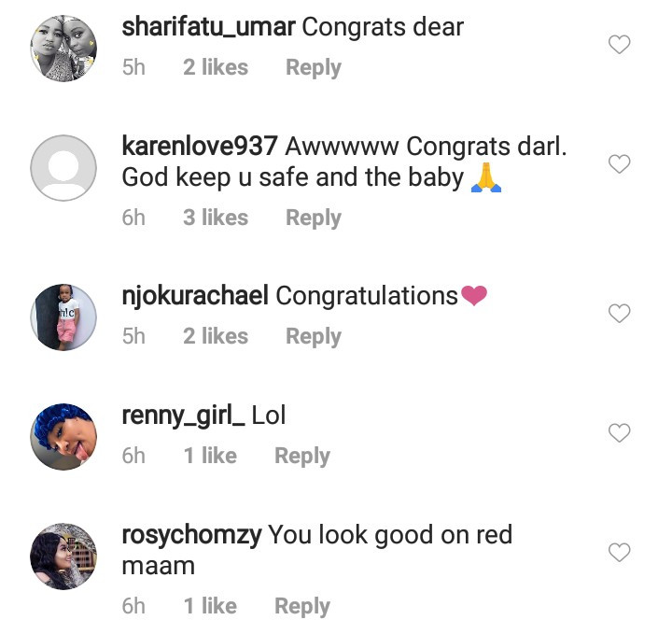View rosychomzy's profile avatar
This screenshot has width=672, height=634.
click(63, 557)
